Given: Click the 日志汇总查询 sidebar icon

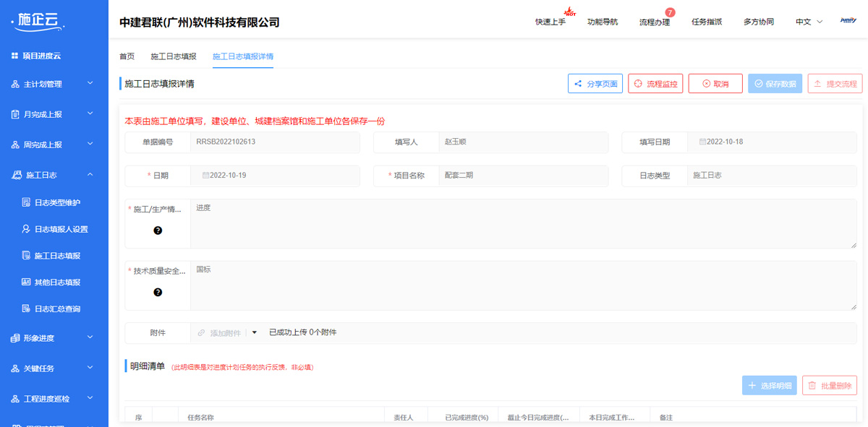Looking at the screenshot, I should [x=26, y=309].
